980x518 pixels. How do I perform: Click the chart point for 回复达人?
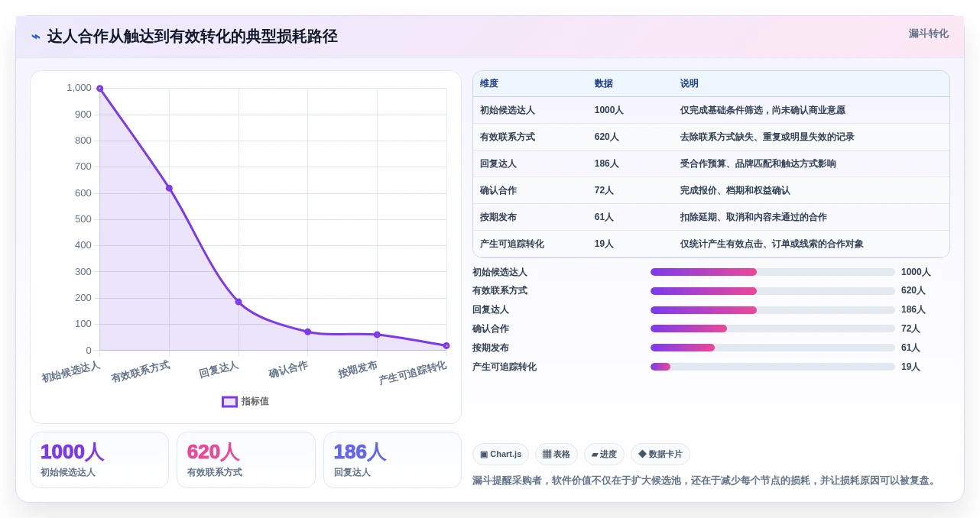pos(239,302)
